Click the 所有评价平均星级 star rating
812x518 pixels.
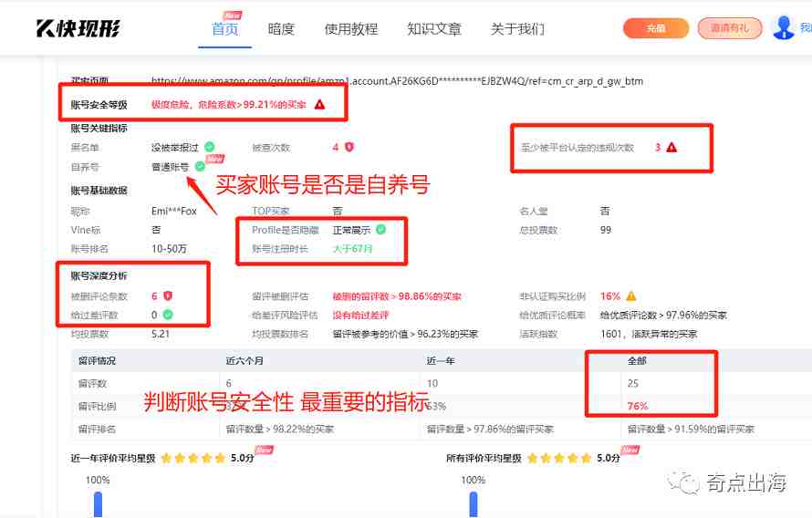[x=558, y=458]
